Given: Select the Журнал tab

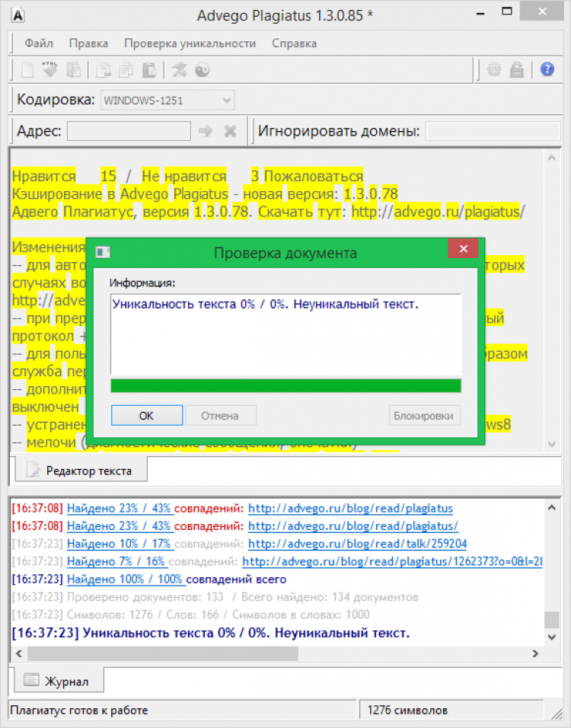Looking at the screenshot, I should click(x=59, y=681).
